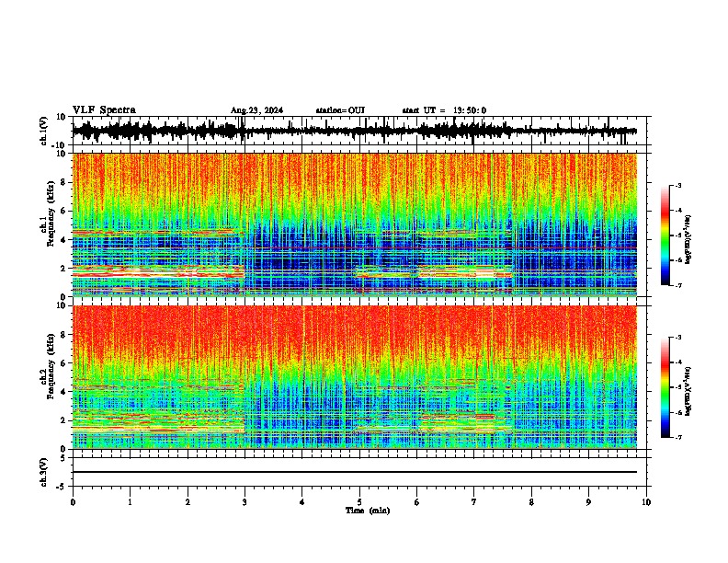Click the "10" tick on the time axis
The height and width of the screenshot is (563, 728).
point(646,502)
